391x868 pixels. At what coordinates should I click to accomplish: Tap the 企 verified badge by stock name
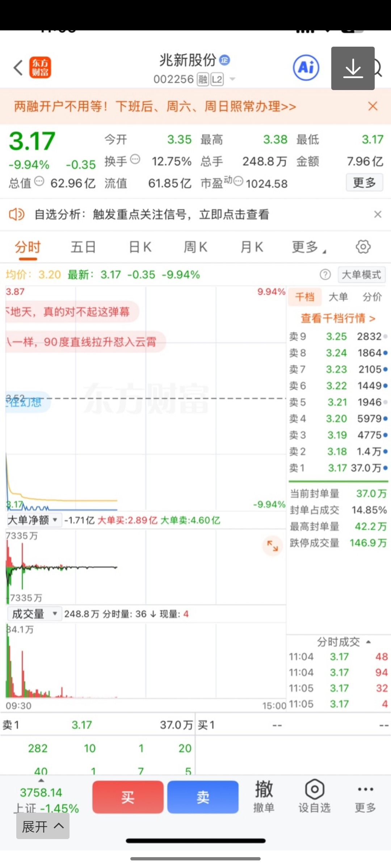pos(224,60)
